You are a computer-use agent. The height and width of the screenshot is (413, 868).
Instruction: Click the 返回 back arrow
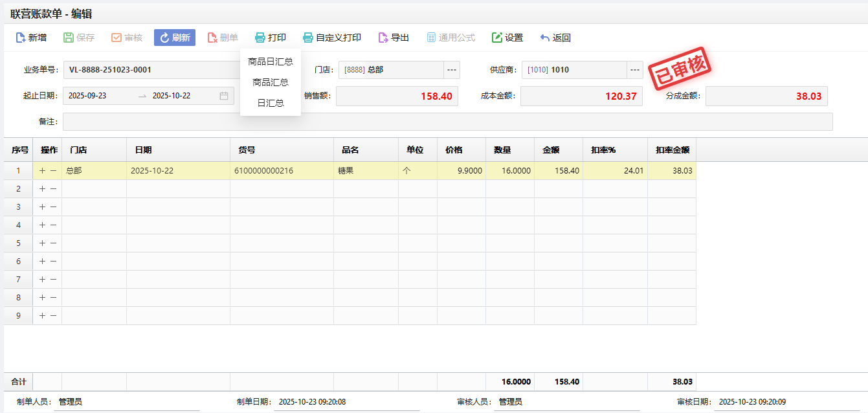coord(545,38)
